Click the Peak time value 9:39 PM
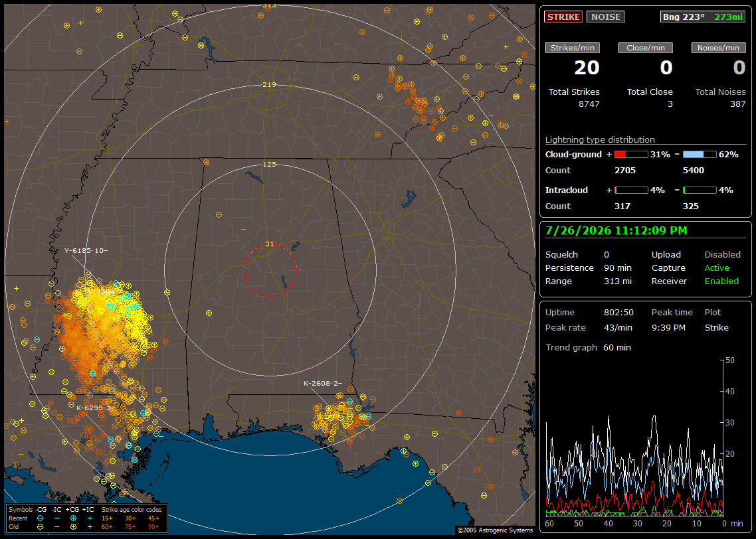 (x=668, y=327)
